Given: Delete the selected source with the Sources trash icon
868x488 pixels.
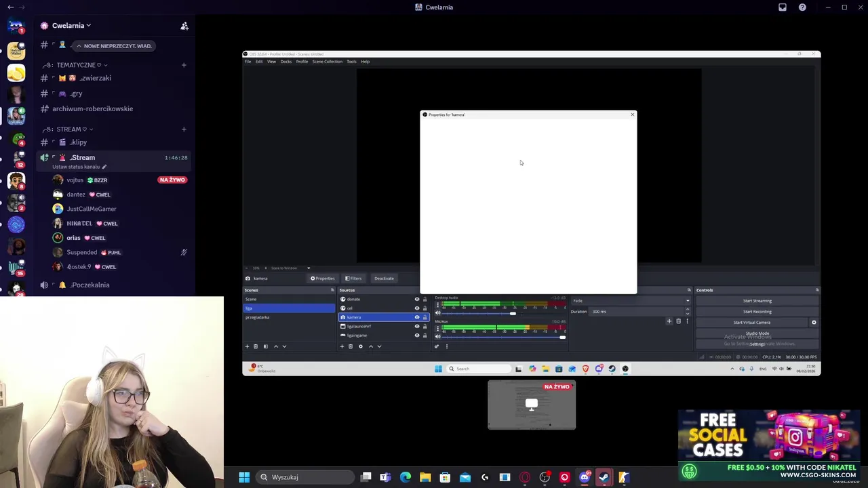Looking at the screenshot, I should (351, 346).
